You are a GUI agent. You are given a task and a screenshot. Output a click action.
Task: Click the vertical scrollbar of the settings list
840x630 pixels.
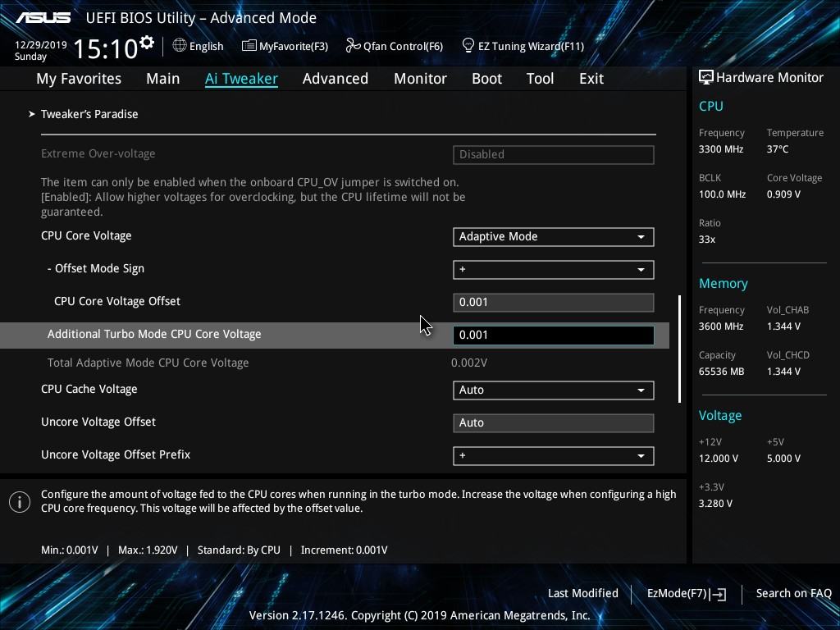[679, 349]
